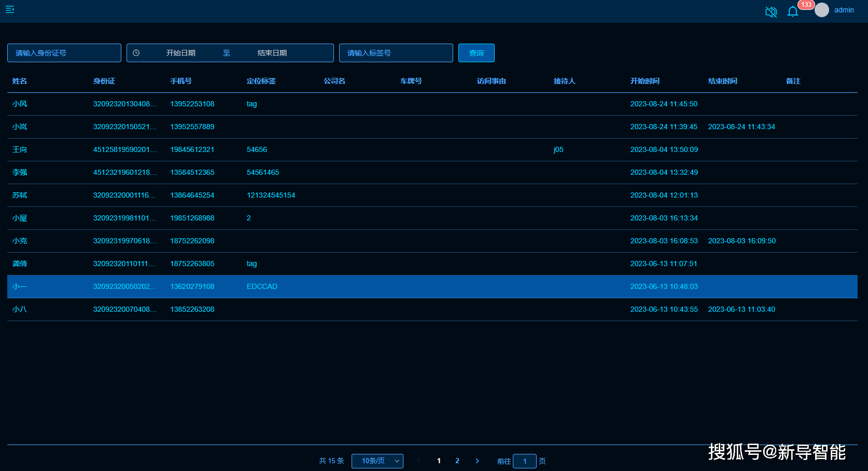Click the admin user avatar
The width and height of the screenshot is (868, 471).
821,10
